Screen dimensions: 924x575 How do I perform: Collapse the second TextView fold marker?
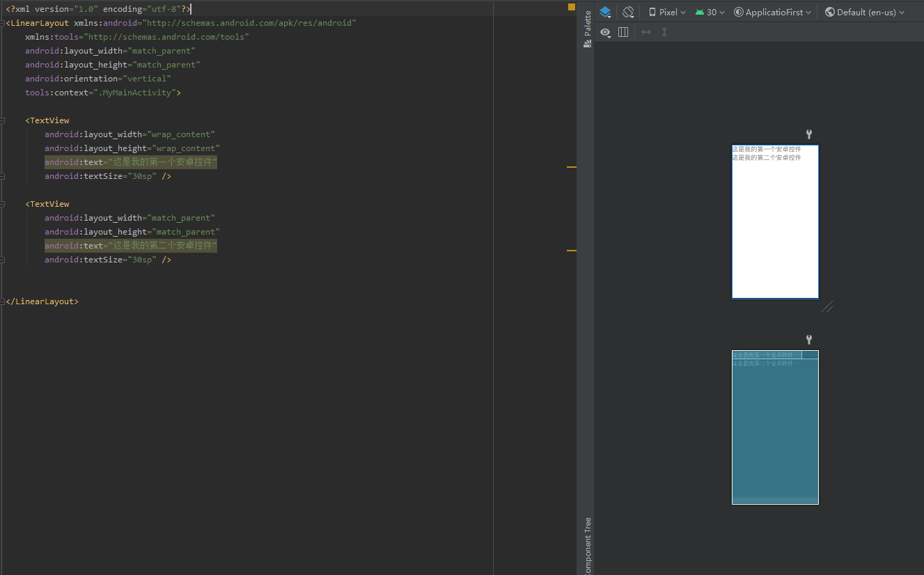point(2,204)
